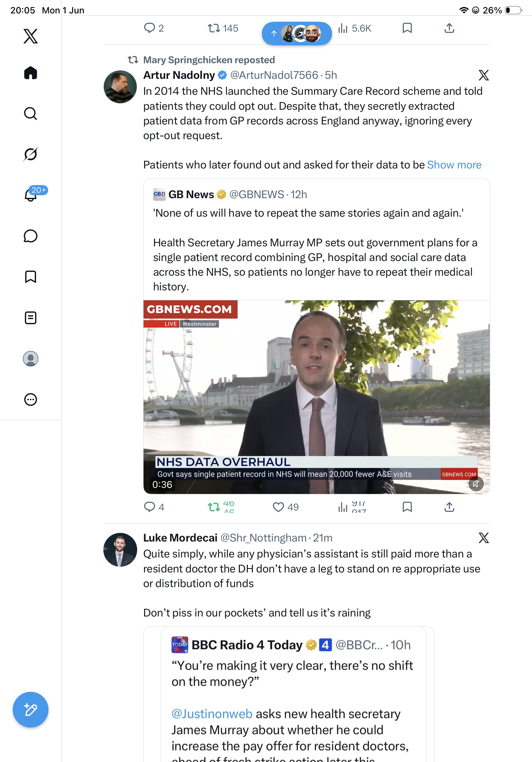
Task: Open the Messages chat bubble icon
Action: (x=31, y=236)
